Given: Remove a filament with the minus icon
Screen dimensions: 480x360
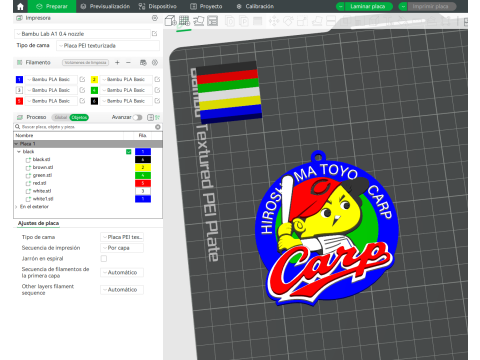Looking at the screenshot, I should pos(128,62).
